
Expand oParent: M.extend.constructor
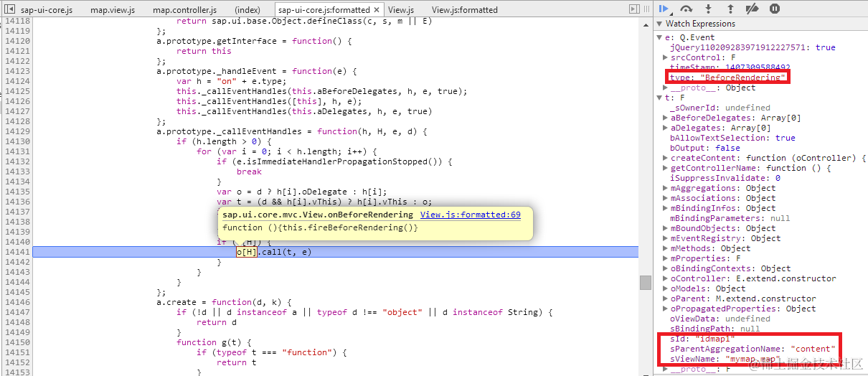pyautogui.click(x=666, y=299)
